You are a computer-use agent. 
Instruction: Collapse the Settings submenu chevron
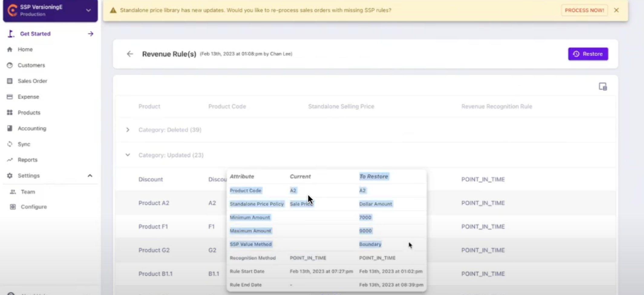tap(90, 176)
